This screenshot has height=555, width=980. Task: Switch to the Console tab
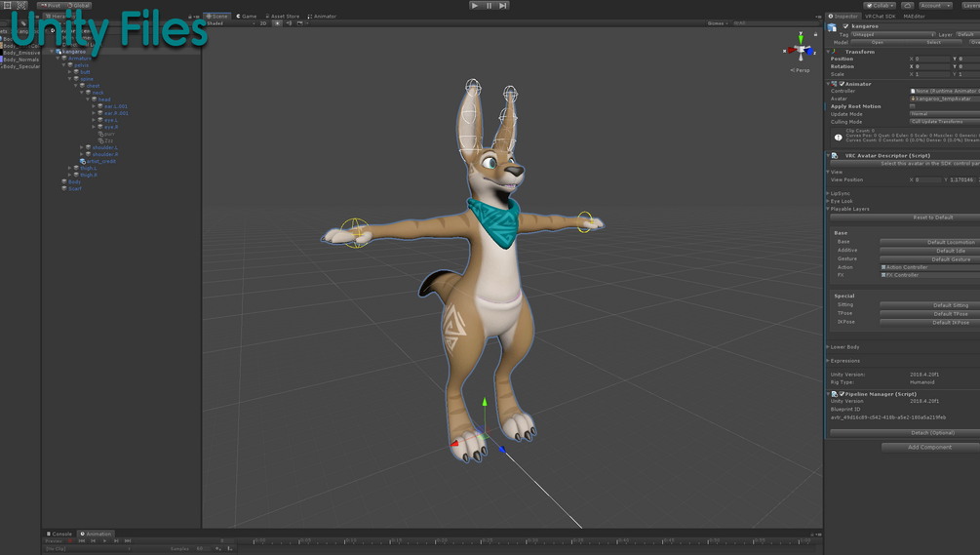click(x=59, y=534)
